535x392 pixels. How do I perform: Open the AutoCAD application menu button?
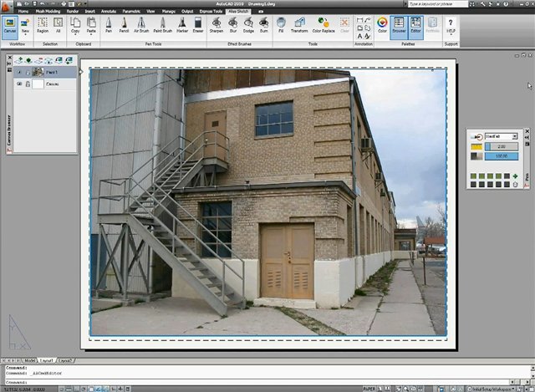(6, 5)
